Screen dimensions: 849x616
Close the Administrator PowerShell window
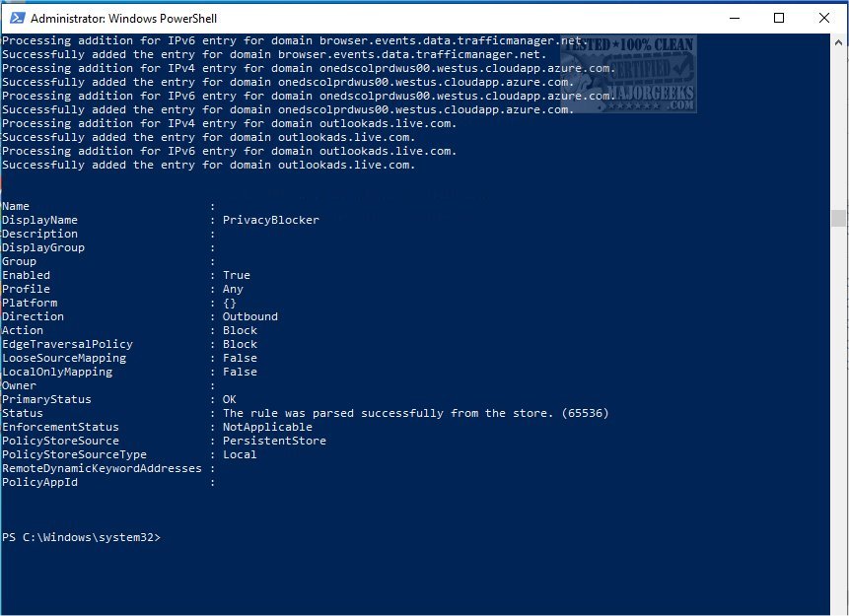click(x=824, y=18)
